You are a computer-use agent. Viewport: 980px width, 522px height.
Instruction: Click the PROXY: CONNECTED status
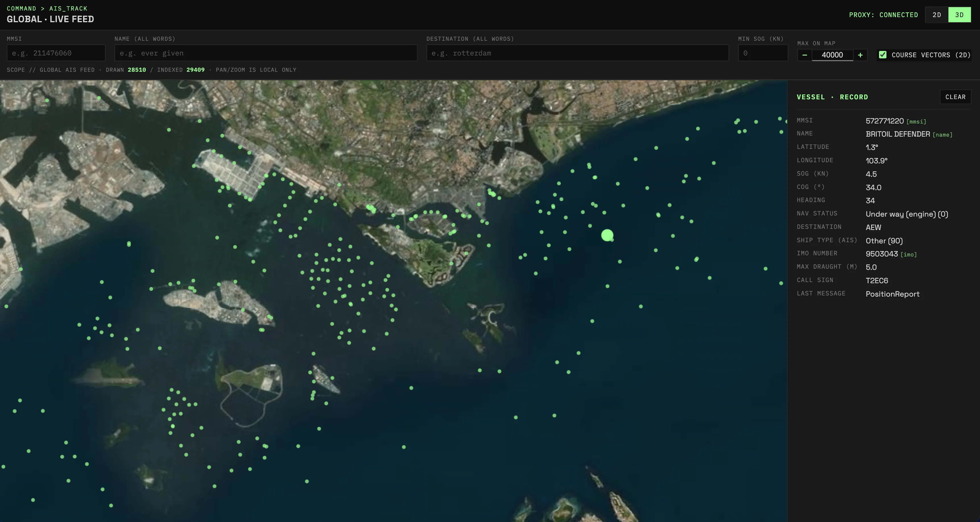883,15
